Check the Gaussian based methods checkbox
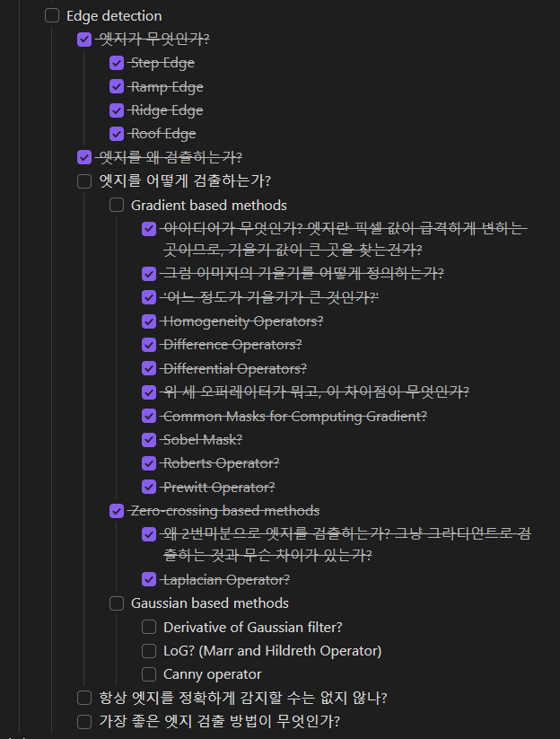Image resolution: width=560 pixels, height=739 pixels. (117, 603)
